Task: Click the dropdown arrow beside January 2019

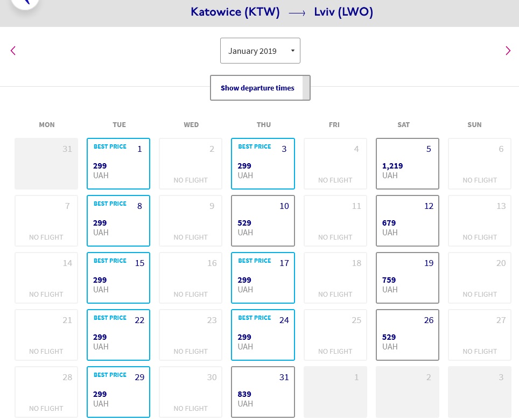Action: pyautogui.click(x=292, y=51)
